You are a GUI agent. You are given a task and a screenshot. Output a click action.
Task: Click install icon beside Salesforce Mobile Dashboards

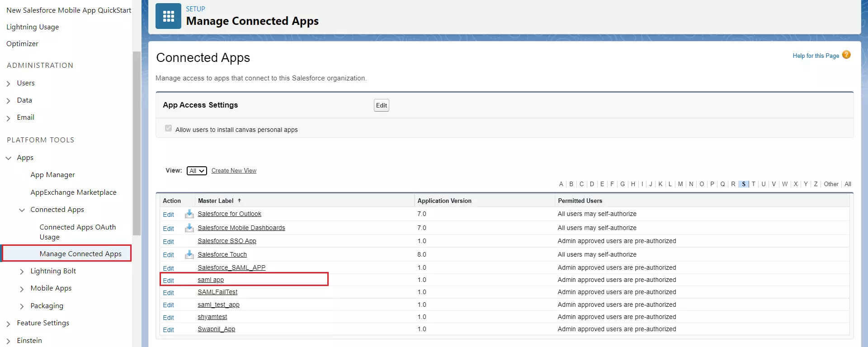[x=189, y=228]
